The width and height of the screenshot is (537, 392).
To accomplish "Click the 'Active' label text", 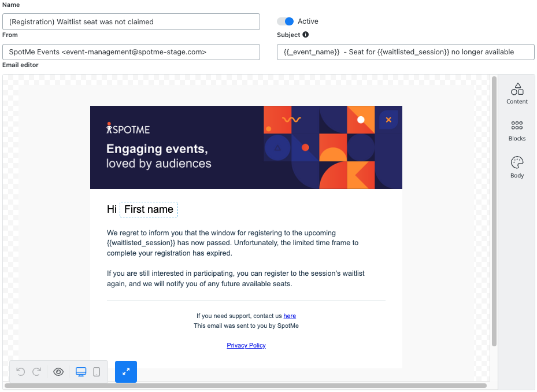I will (308, 21).
